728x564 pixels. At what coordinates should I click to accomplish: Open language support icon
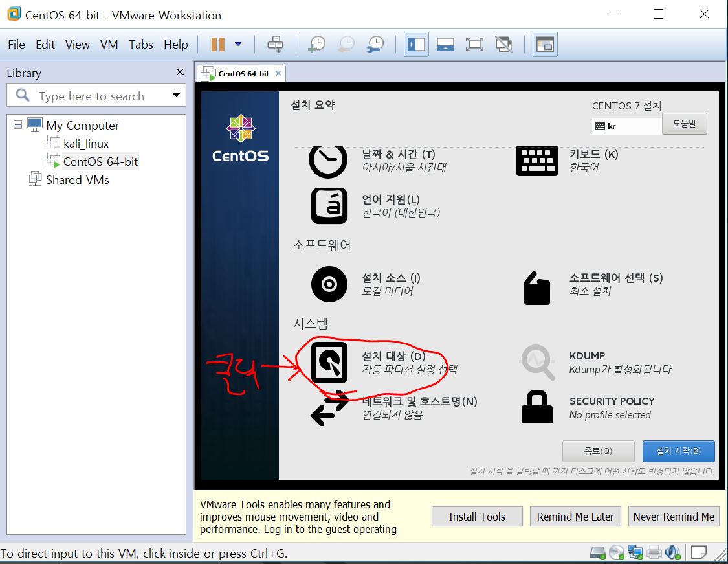pos(329,206)
